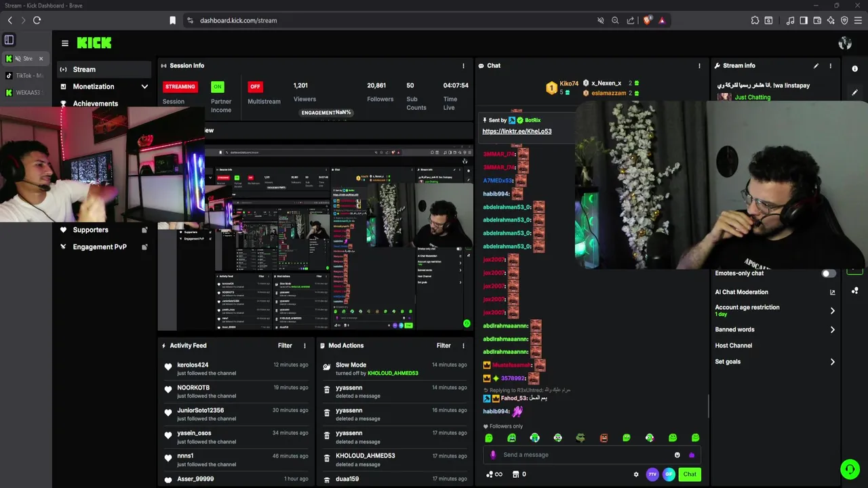Click purple microphone icon in chat input
The width and height of the screenshot is (868, 488).
[493, 455]
